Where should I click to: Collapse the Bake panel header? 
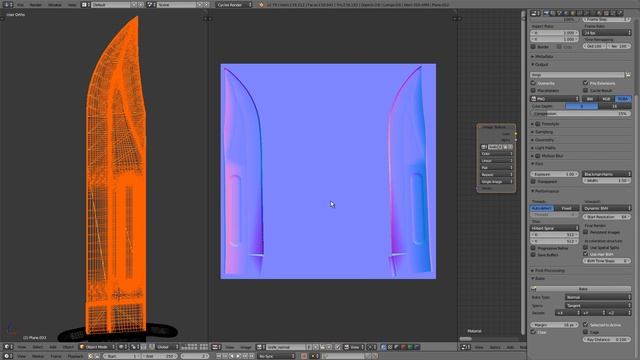point(540,278)
